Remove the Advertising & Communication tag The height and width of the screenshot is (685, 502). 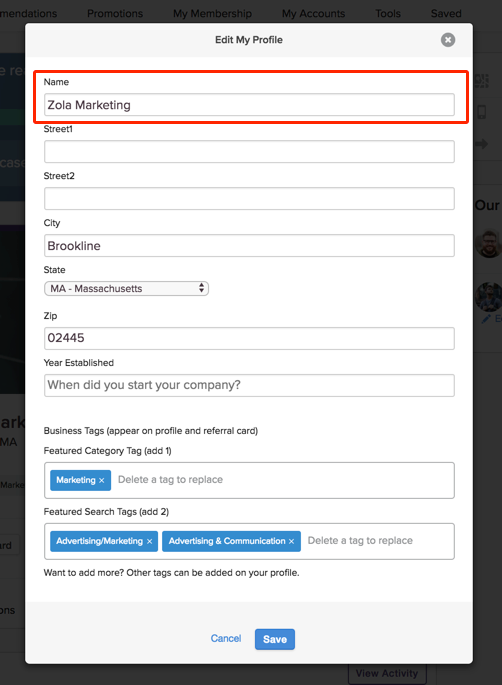[x=291, y=541]
